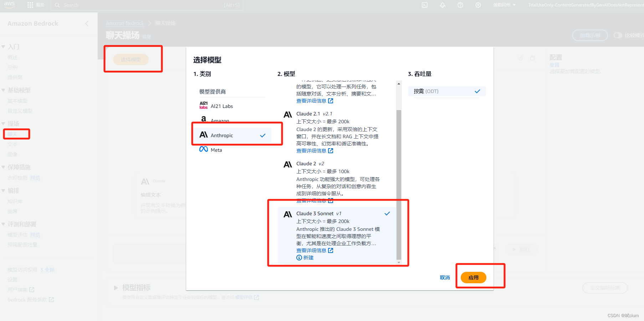Click the 加载示例 button
The width and height of the screenshot is (644, 321).
point(590,35)
